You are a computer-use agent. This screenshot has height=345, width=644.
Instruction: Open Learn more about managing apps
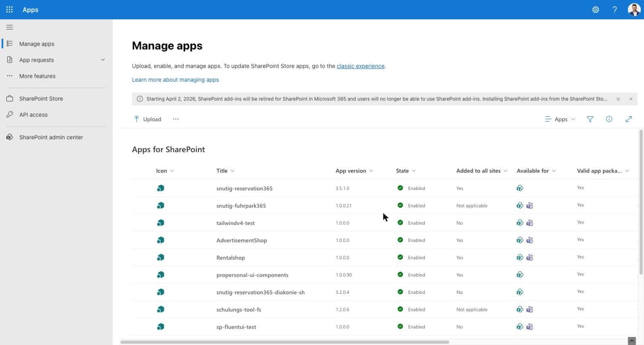[175, 80]
